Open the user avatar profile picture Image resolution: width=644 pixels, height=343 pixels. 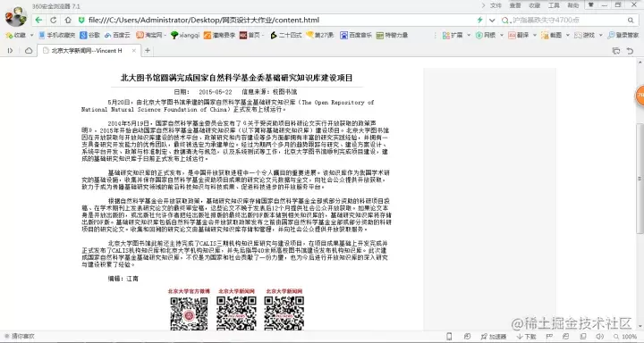pyautogui.click(x=15, y=16)
